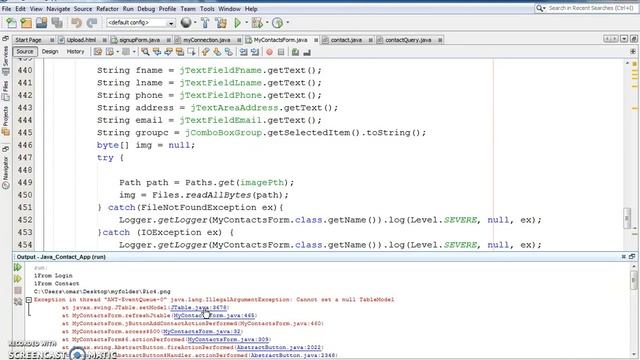Click the Output panel settings icon below stop
This screenshot has height=360, width=640.
coord(18,302)
